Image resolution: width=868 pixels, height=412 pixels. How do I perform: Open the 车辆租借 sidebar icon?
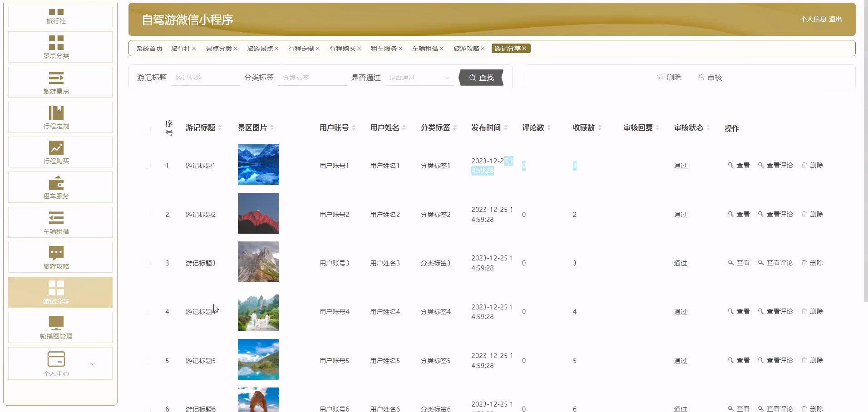(x=56, y=218)
